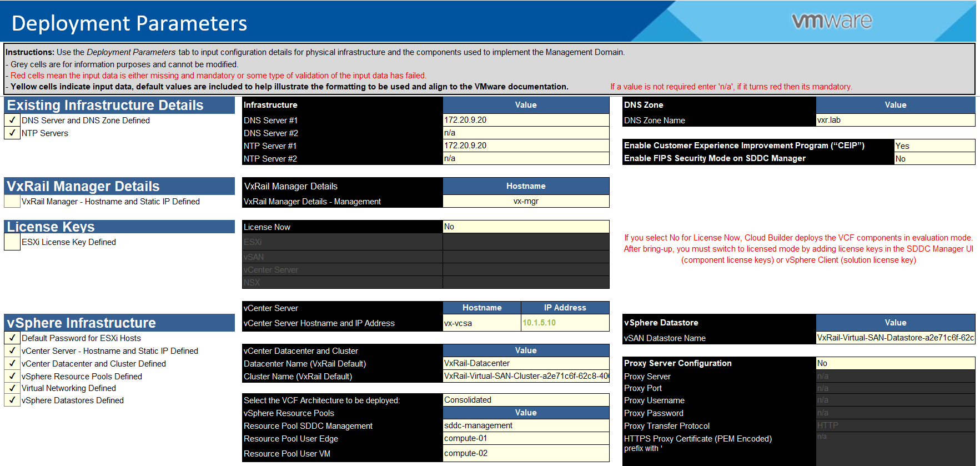Image resolution: width=980 pixels, height=466 pixels.
Task: Select the greyed Proxy Transfer Protocol HTTP cell
Action: pos(896,425)
